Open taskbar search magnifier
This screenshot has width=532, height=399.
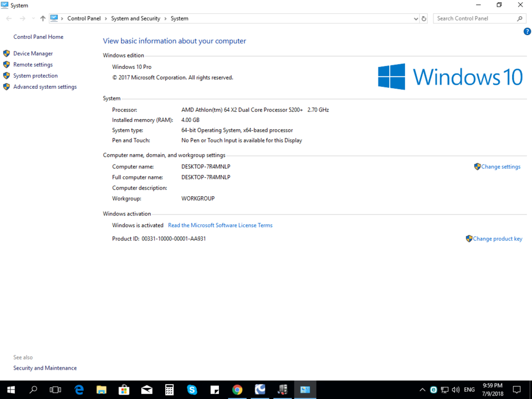[33, 390]
